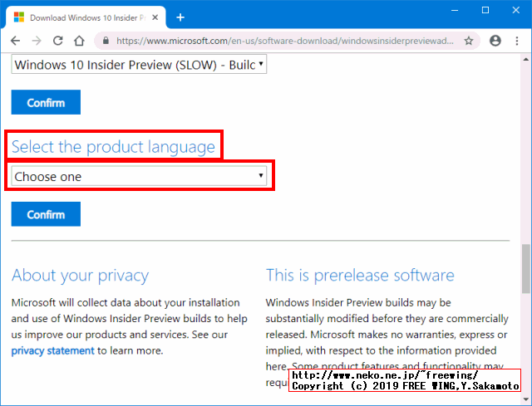Click the browser forward arrow

click(37, 41)
